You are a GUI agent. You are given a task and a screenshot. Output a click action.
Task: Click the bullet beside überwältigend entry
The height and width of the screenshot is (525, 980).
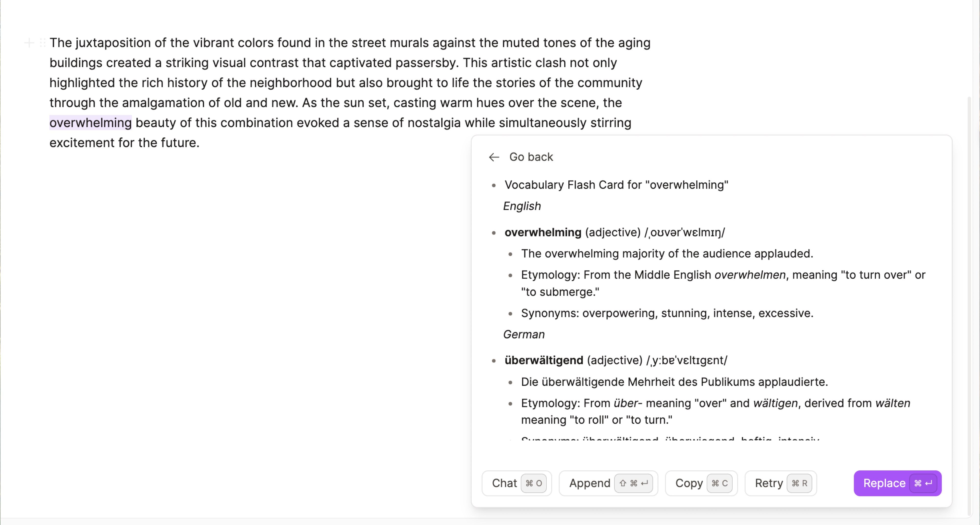pyautogui.click(x=493, y=360)
